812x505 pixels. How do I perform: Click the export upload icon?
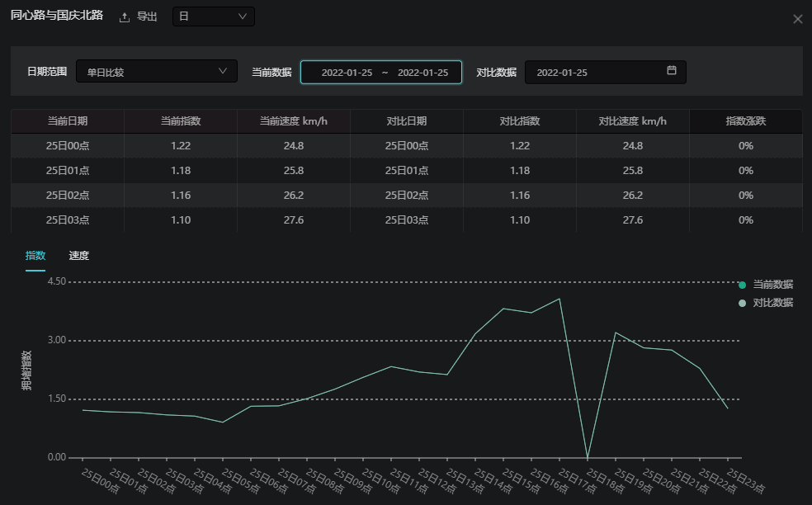(x=125, y=17)
